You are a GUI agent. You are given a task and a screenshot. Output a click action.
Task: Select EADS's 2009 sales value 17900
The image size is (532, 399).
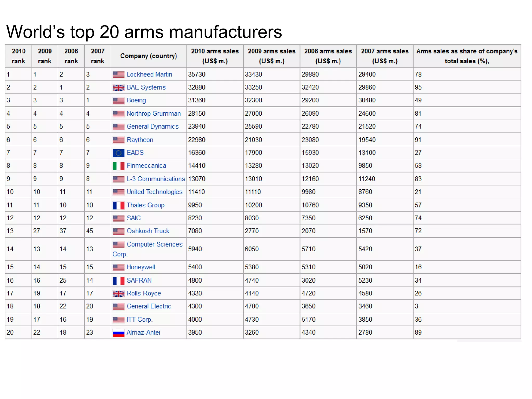[x=253, y=152]
